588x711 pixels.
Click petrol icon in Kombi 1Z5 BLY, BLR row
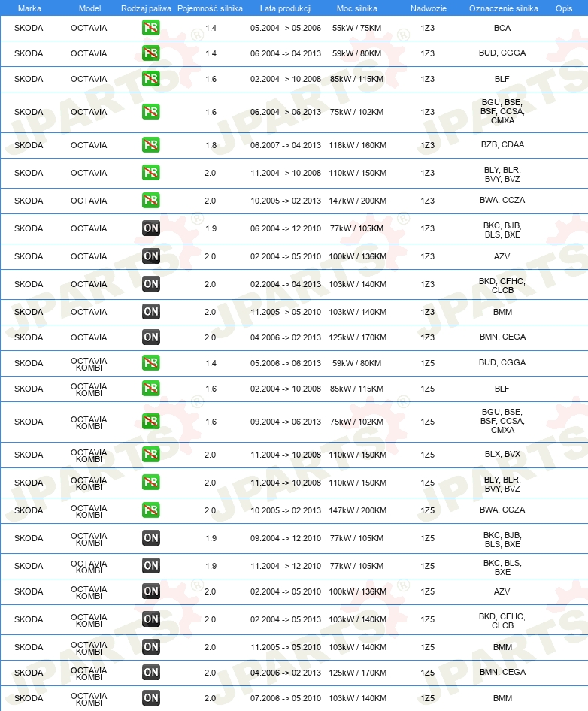pos(150,482)
